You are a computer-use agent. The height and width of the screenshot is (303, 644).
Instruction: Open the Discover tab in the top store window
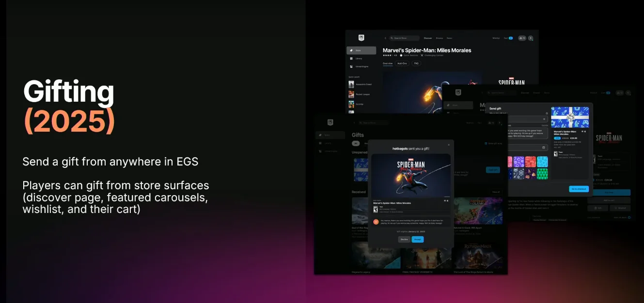coord(428,38)
